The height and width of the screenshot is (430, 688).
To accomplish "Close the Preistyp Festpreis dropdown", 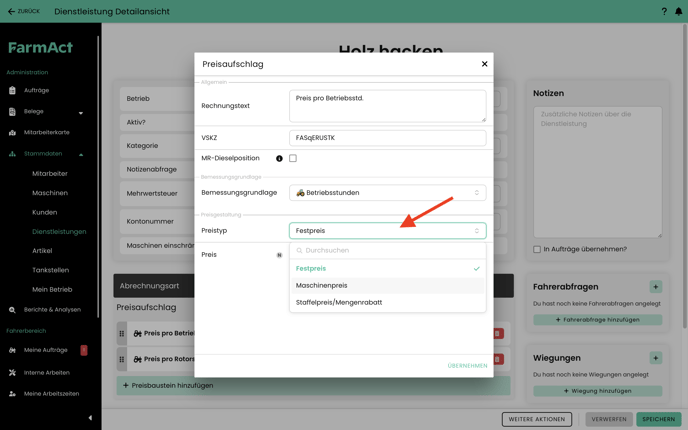I will (x=387, y=231).
